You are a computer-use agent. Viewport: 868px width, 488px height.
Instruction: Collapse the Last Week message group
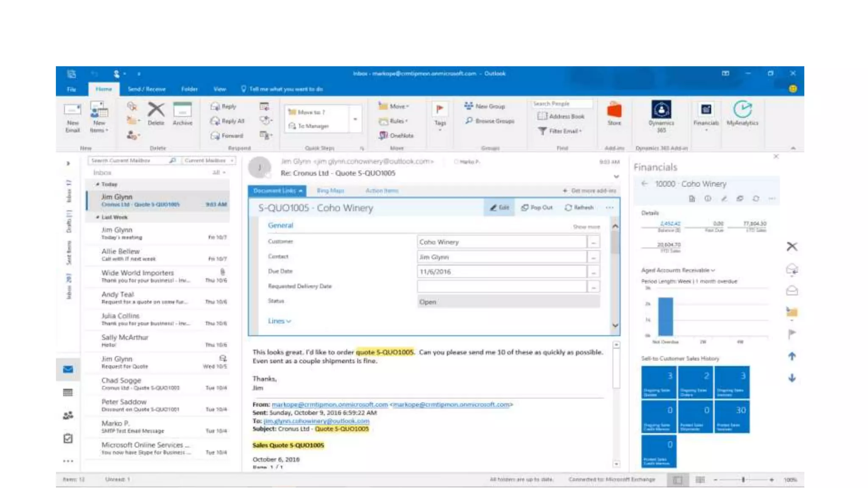pos(98,217)
